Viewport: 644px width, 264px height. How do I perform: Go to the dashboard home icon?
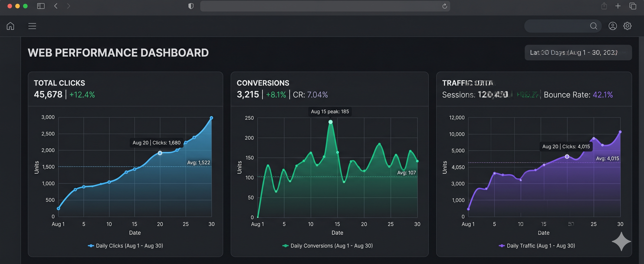10,26
